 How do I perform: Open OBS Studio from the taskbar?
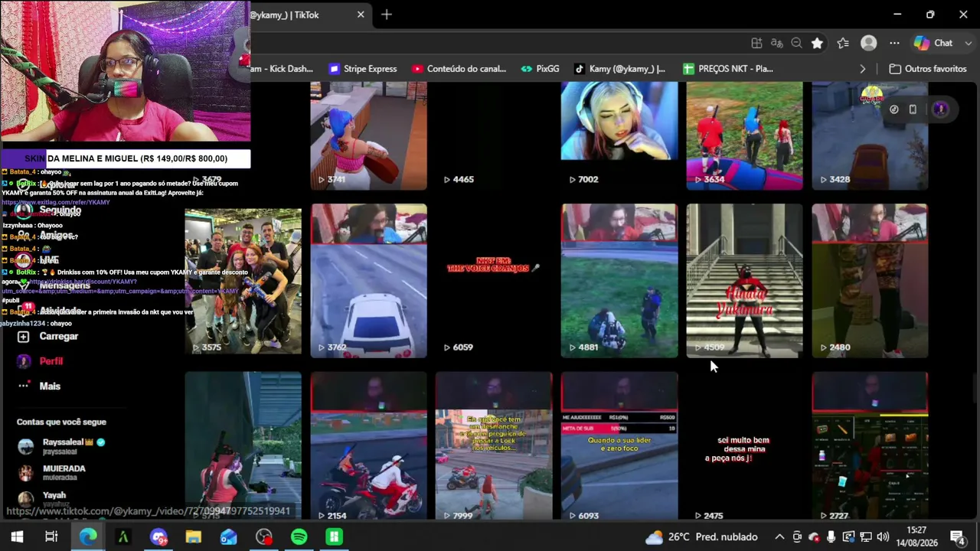point(264,537)
